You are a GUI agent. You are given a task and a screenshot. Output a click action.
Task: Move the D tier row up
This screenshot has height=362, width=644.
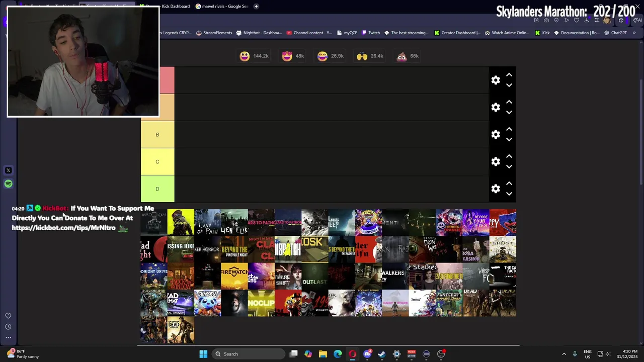click(509, 184)
